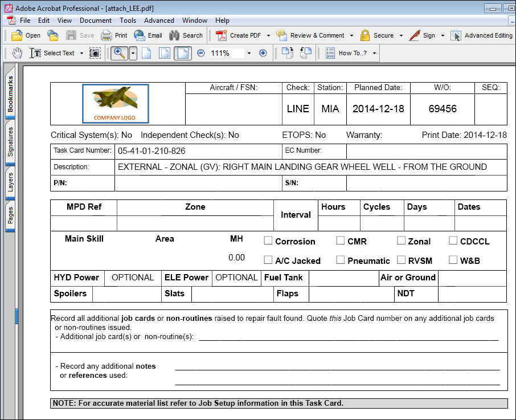Open the Pages side tab
The image size is (516, 420).
click(x=10, y=216)
